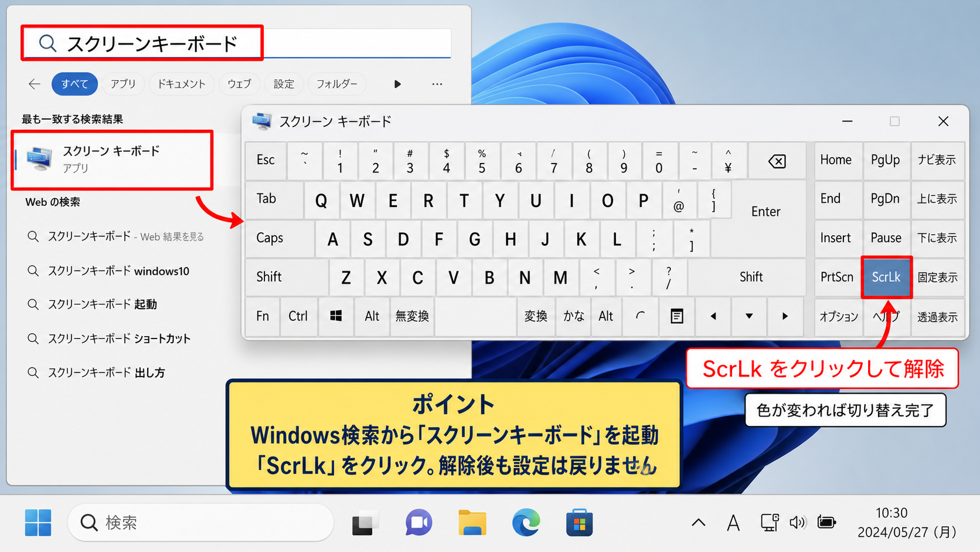Click the ScrLk key on the on-screen keyboard

click(x=886, y=277)
